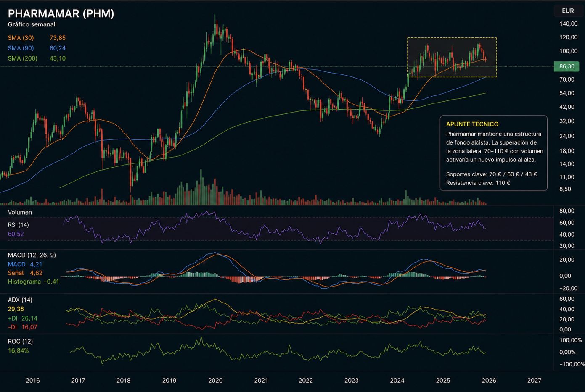Click the 14,00 price axis label
585x392 pixels.
click(567, 164)
